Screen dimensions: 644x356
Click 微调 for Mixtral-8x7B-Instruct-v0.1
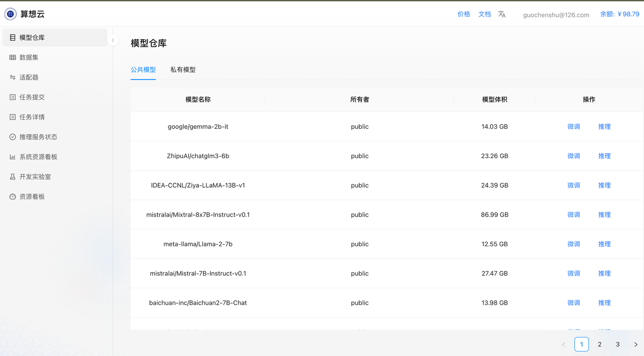pos(574,215)
